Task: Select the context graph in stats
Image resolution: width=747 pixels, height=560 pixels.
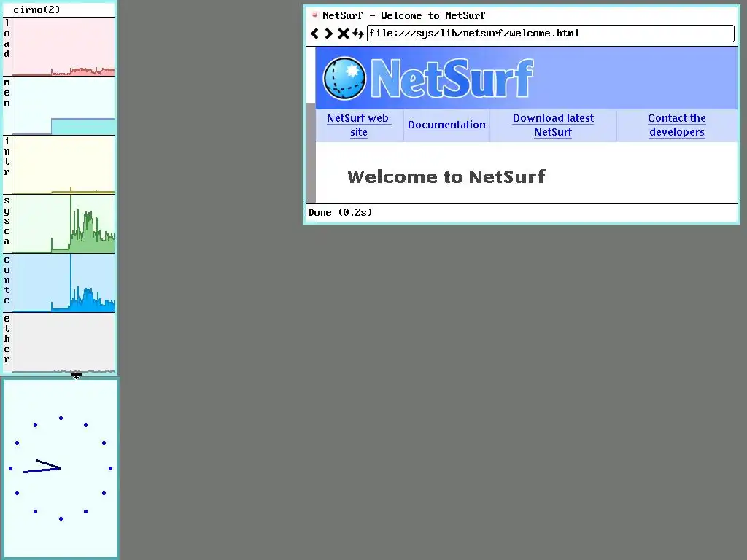Action: [63, 283]
